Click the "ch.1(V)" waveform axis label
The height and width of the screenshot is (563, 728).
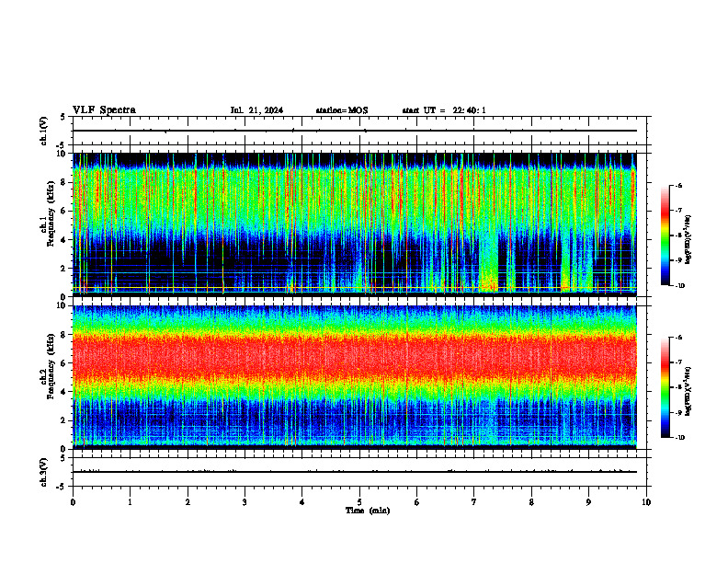pyautogui.click(x=43, y=131)
